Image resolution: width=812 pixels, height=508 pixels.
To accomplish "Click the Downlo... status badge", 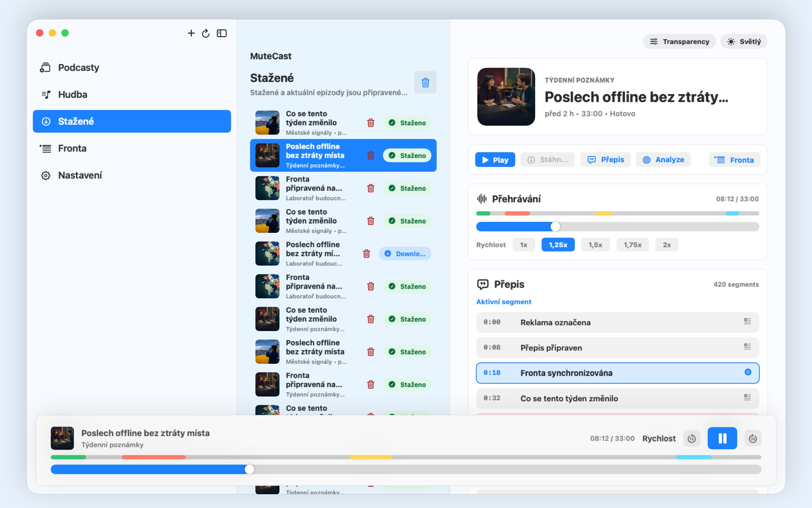I will (x=405, y=253).
